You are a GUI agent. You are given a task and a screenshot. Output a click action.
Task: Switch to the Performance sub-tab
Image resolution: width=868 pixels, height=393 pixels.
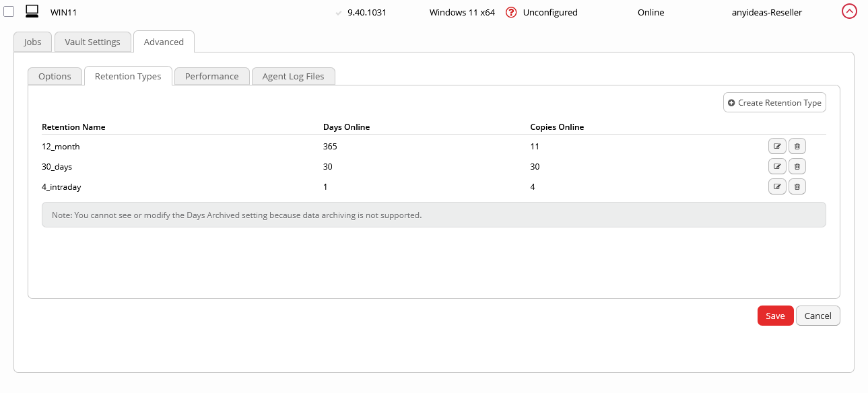coord(211,77)
